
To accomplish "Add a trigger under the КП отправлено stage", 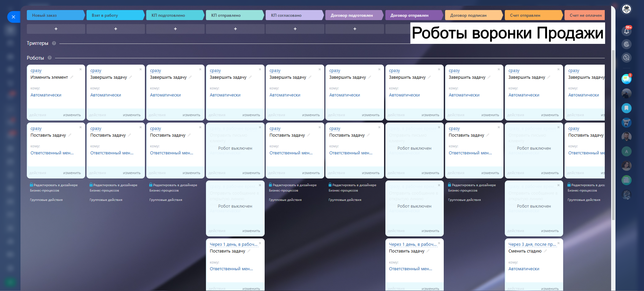I will pos(235,29).
